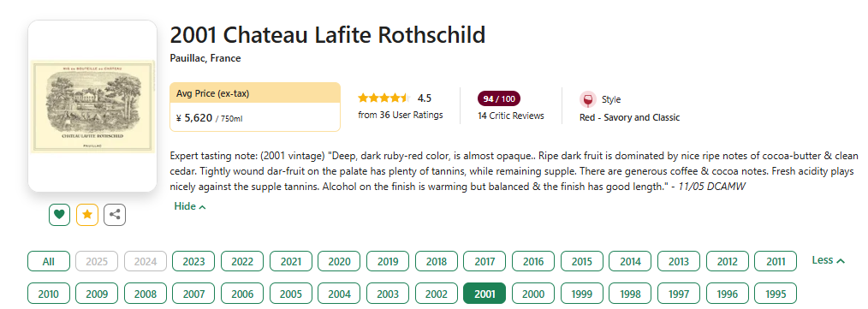Viewport: 868px width, 309px height.
Task: Select the All vintages filter
Action: (49, 261)
